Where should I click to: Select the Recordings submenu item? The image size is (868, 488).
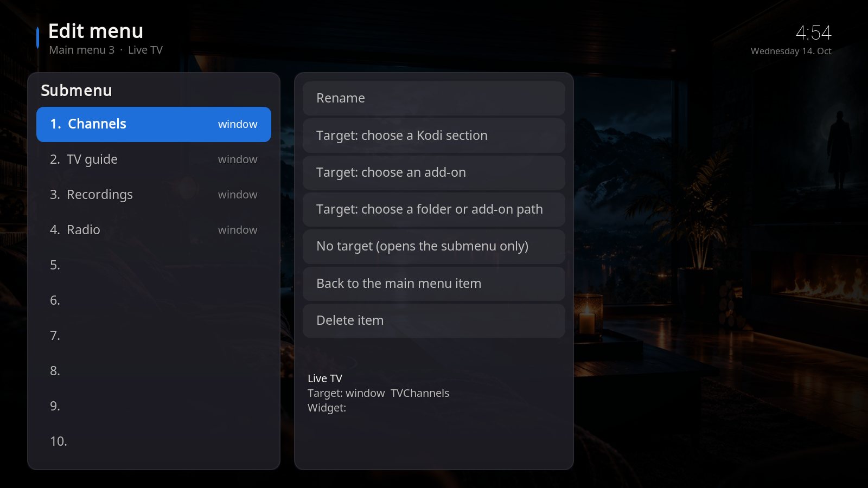(154, 195)
